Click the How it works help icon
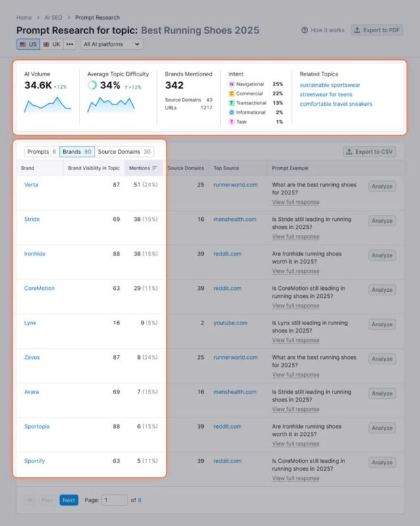420x526 pixels. click(304, 30)
